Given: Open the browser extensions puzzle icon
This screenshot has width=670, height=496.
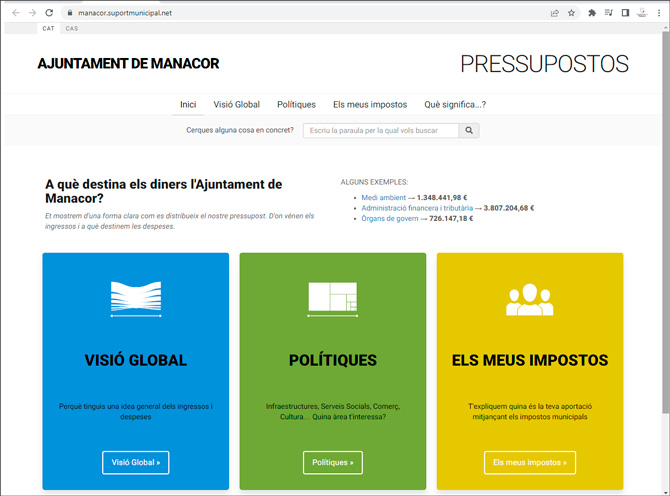Looking at the screenshot, I should pos(592,13).
